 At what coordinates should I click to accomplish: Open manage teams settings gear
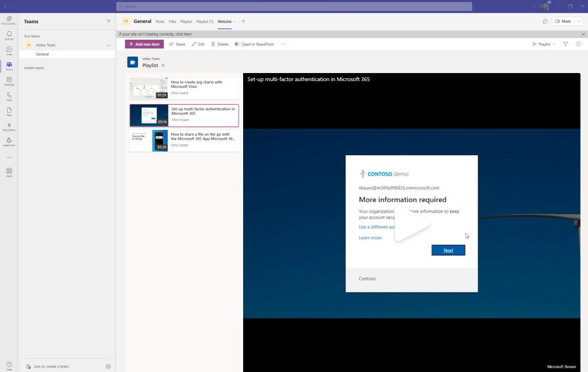tap(108, 366)
